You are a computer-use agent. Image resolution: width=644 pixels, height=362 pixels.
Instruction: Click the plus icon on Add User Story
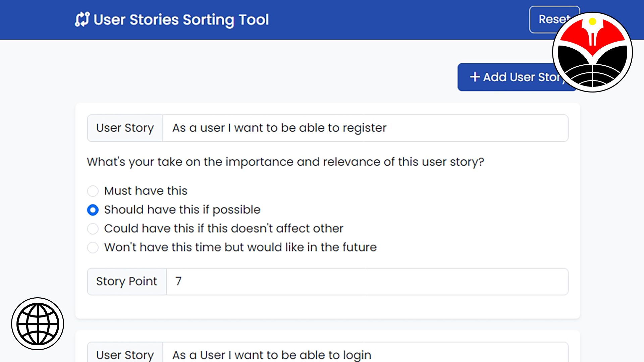point(475,77)
